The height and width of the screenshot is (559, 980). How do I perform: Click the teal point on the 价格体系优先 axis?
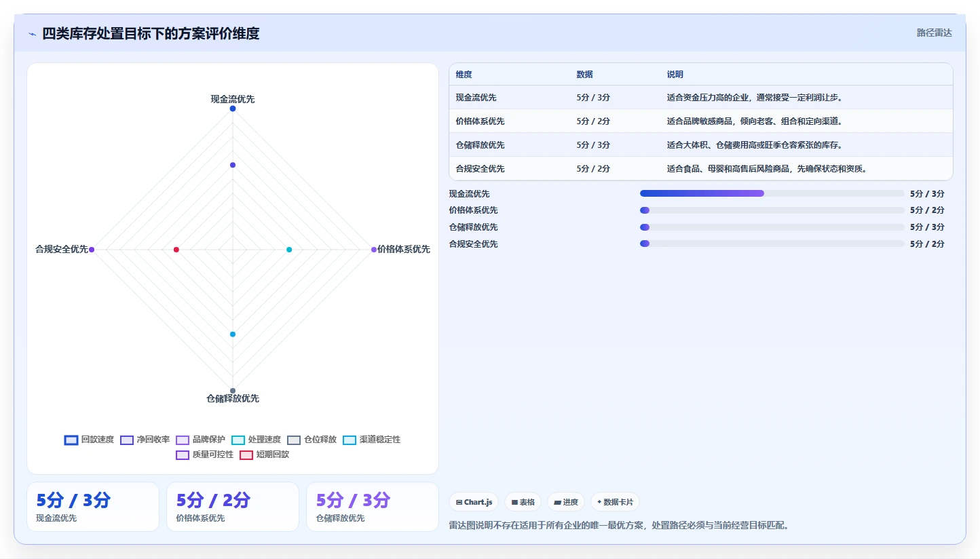[x=289, y=250]
